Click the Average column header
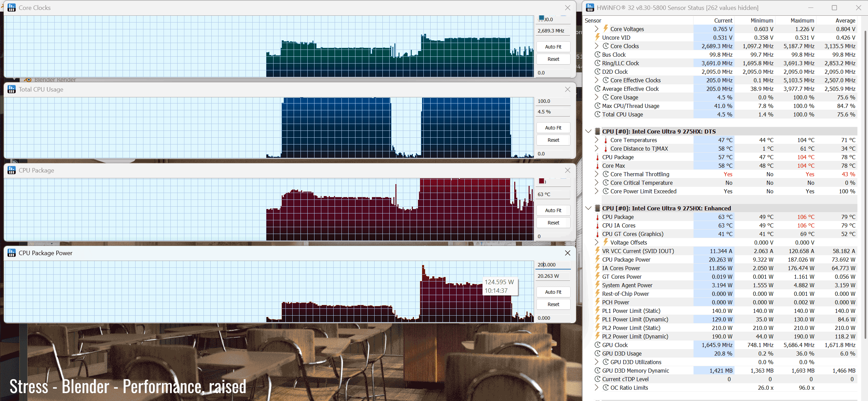868x401 pixels. (x=845, y=20)
